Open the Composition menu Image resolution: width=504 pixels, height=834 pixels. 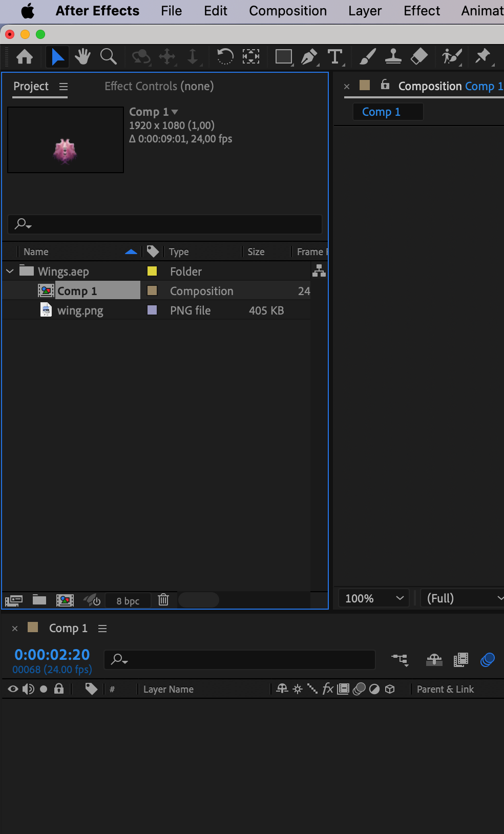point(288,11)
